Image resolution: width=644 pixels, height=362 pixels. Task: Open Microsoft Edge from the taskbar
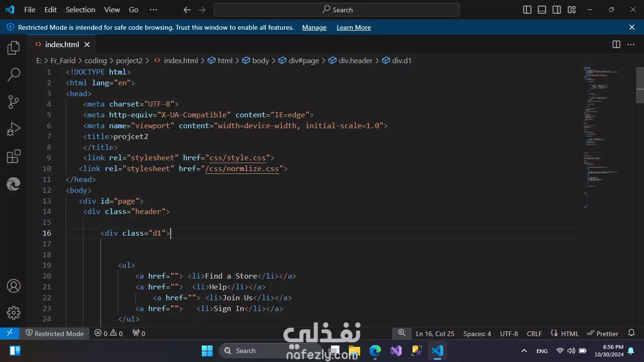[x=375, y=351]
